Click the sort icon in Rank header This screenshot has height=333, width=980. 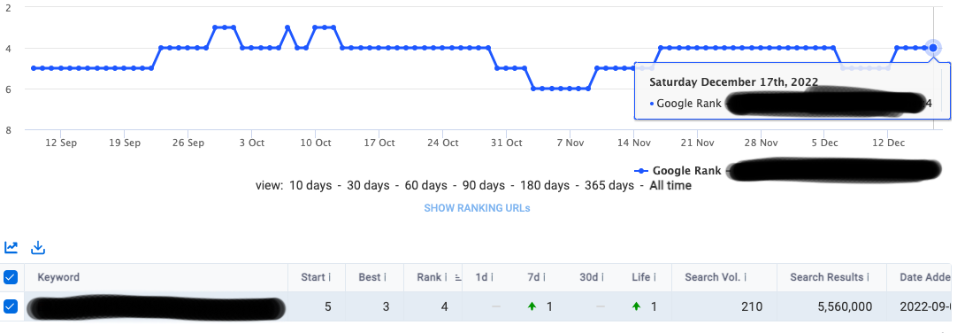[457, 278]
